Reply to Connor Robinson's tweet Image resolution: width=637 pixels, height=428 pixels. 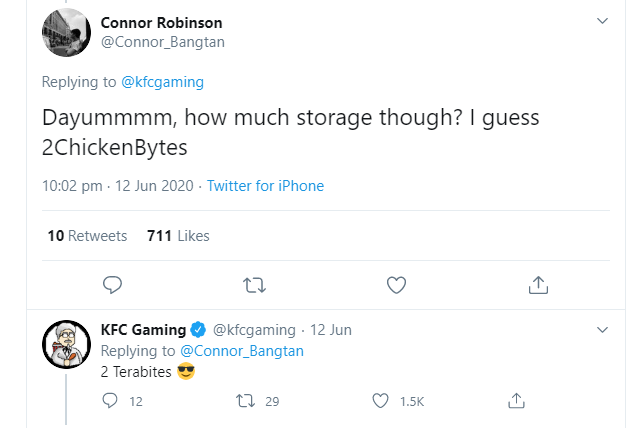point(113,285)
